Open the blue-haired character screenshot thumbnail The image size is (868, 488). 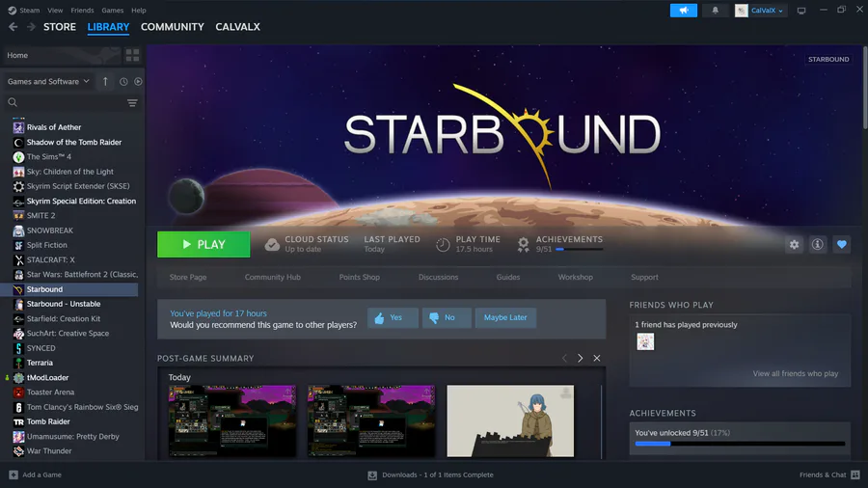pos(510,421)
